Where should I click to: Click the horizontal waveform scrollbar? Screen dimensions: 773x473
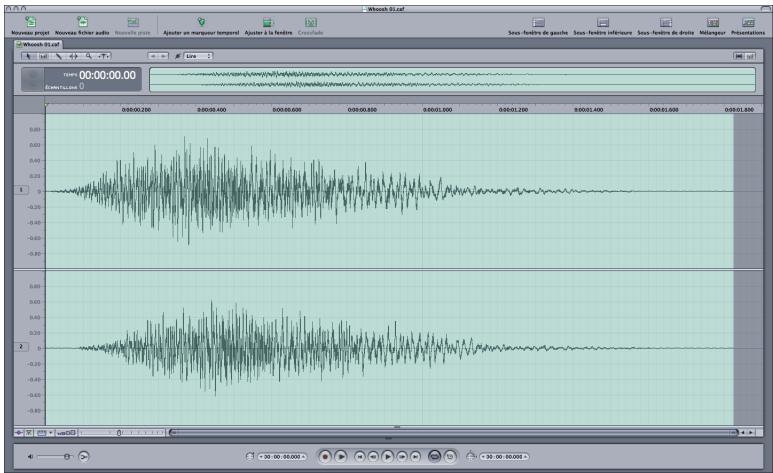coord(454,433)
